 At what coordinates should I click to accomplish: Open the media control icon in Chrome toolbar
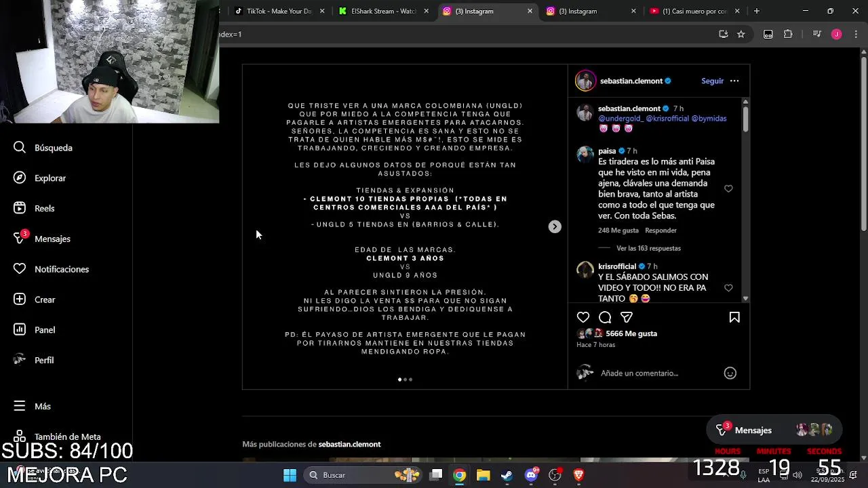coord(816,35)
